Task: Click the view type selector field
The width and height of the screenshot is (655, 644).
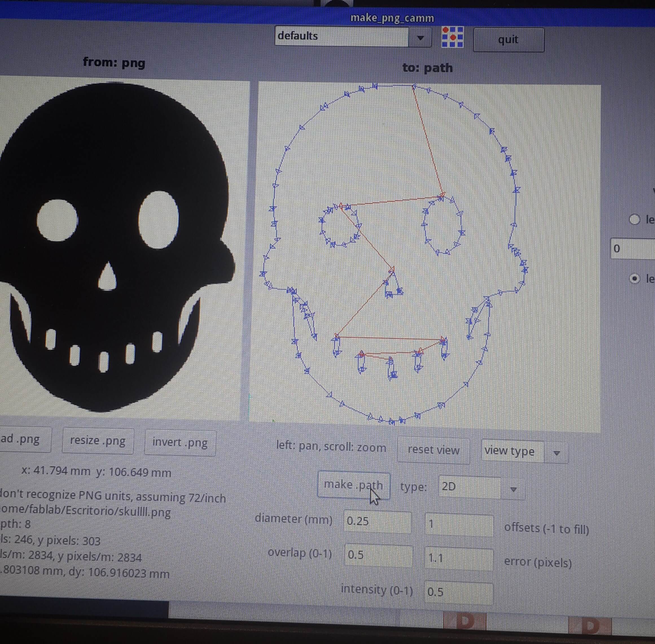Action: click(513, 451)
